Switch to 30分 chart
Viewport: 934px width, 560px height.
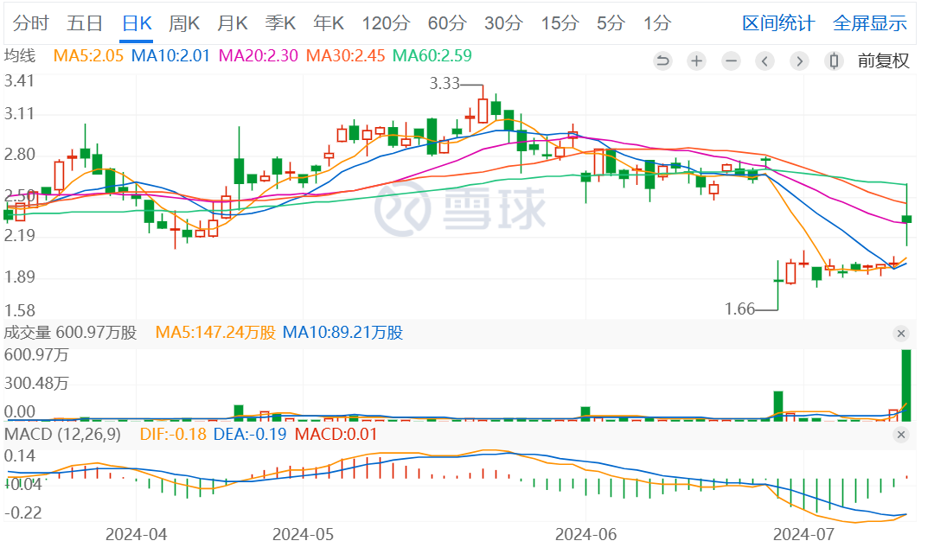coord(503,23)
